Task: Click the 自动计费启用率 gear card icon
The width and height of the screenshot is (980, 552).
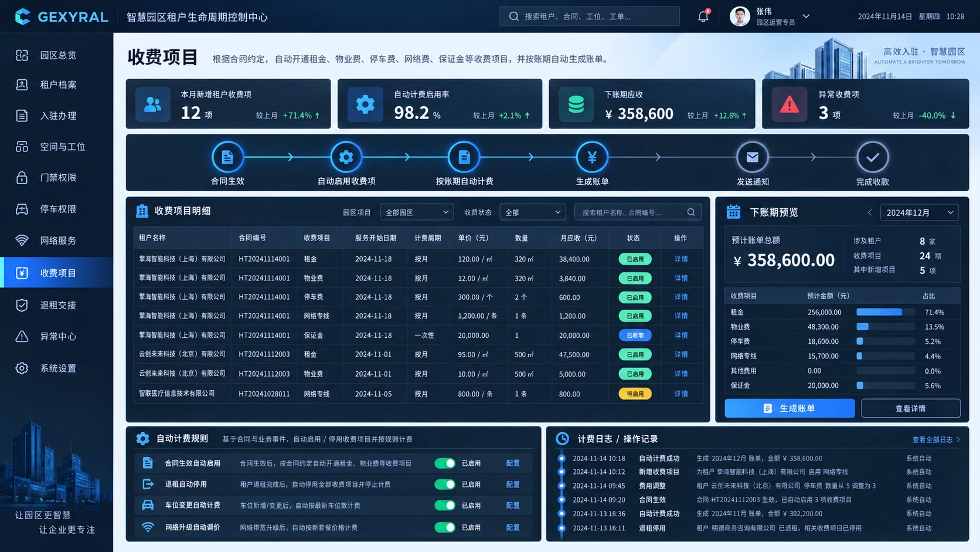Action: point(365,104)
